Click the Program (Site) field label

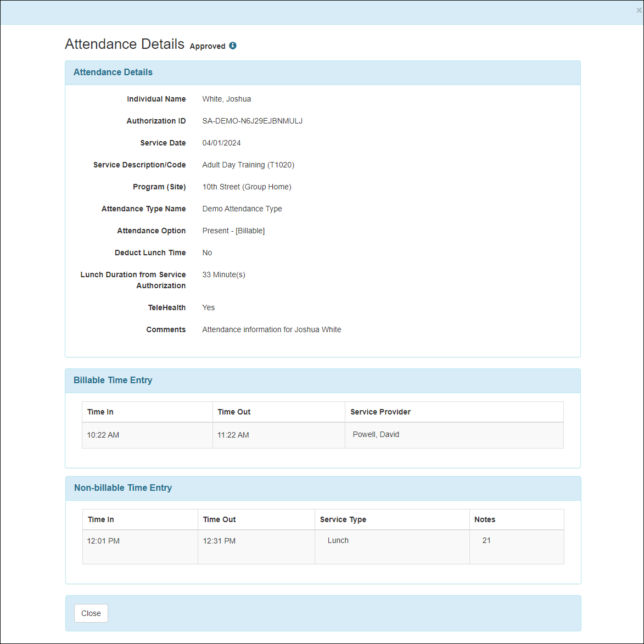(159, 187)
